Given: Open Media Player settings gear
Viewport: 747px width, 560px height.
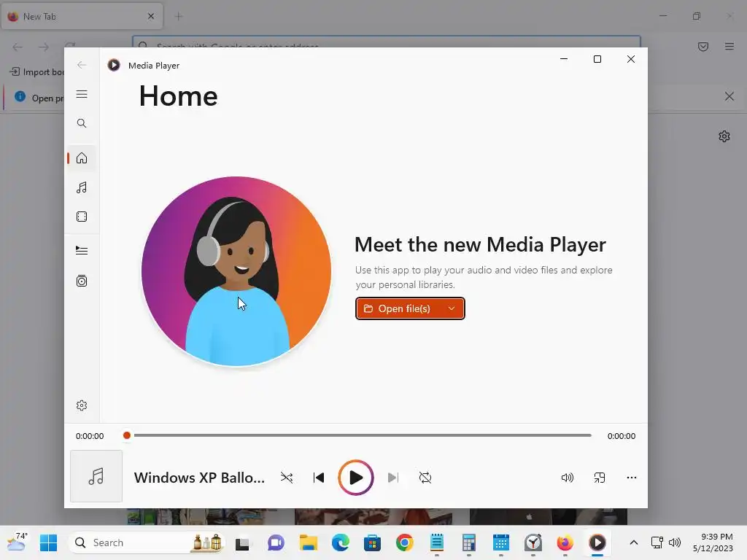Looking at the screenshot, I should [82, 405].
